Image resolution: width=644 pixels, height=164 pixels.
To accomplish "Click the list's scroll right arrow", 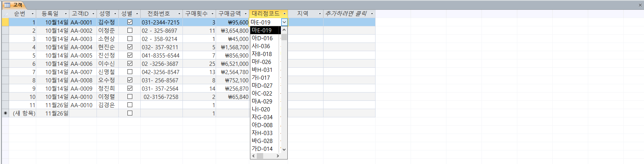I will pyautogui.click(x=278, y=156).
